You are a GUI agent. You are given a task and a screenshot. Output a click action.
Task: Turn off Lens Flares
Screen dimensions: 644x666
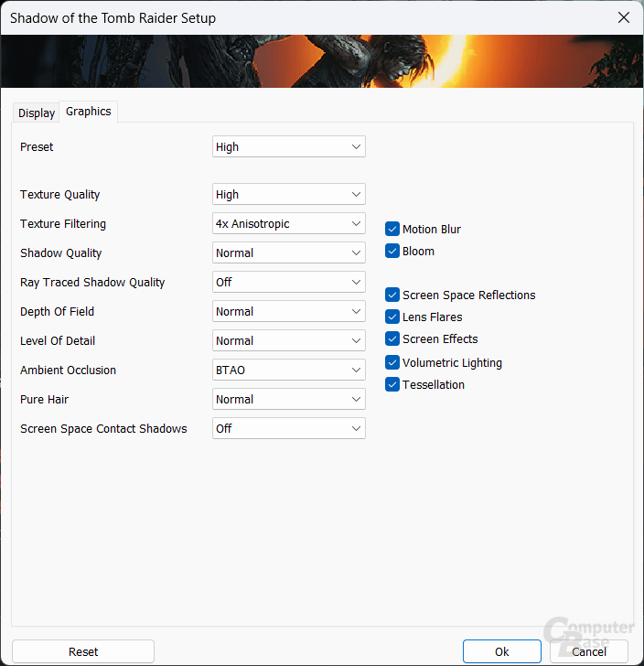tap(392, 317)
